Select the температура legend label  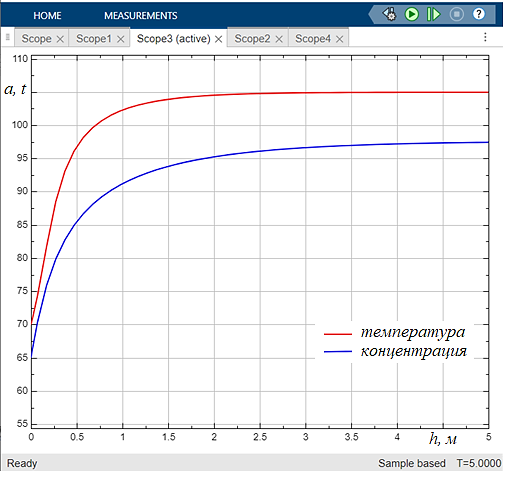click(x=413, y=333)
